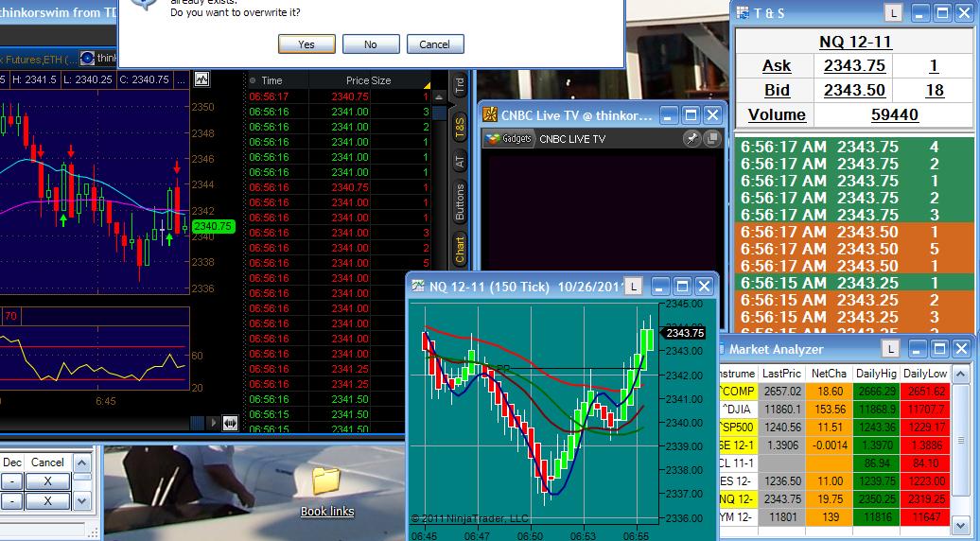980x541 pixels.
Task: Select the ES 12- row in Market Analyzer
Action: point(834,481)
